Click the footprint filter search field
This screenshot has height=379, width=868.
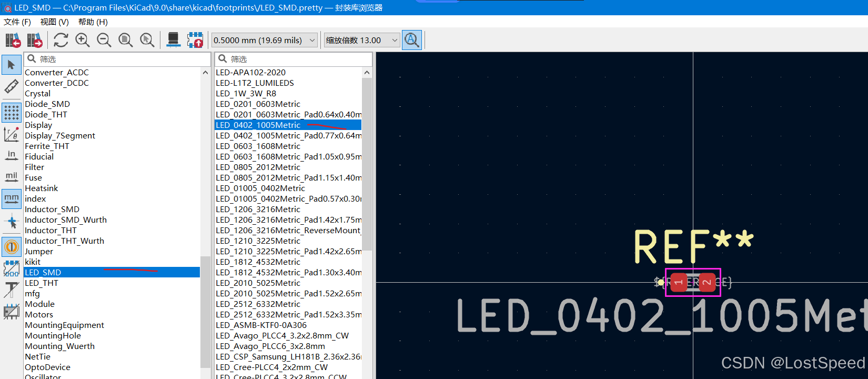[x=294, y=59]
